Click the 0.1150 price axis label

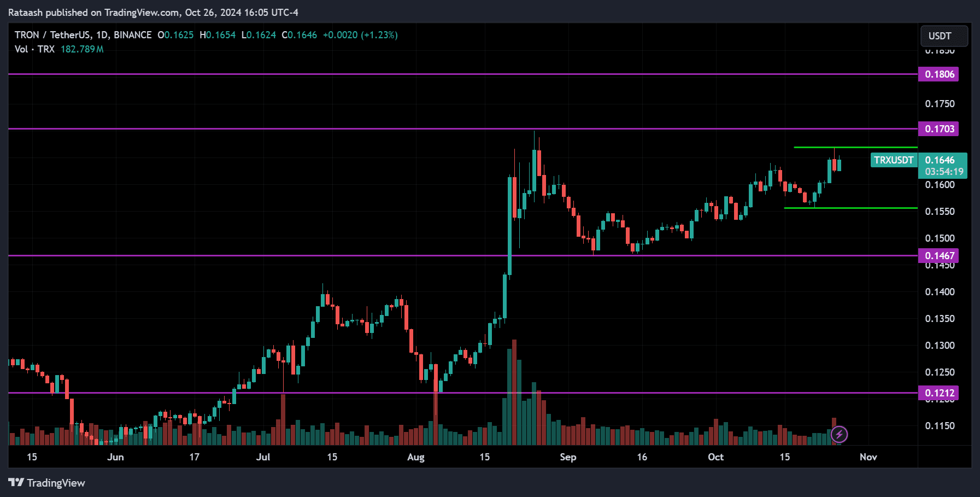pos(940,426)
